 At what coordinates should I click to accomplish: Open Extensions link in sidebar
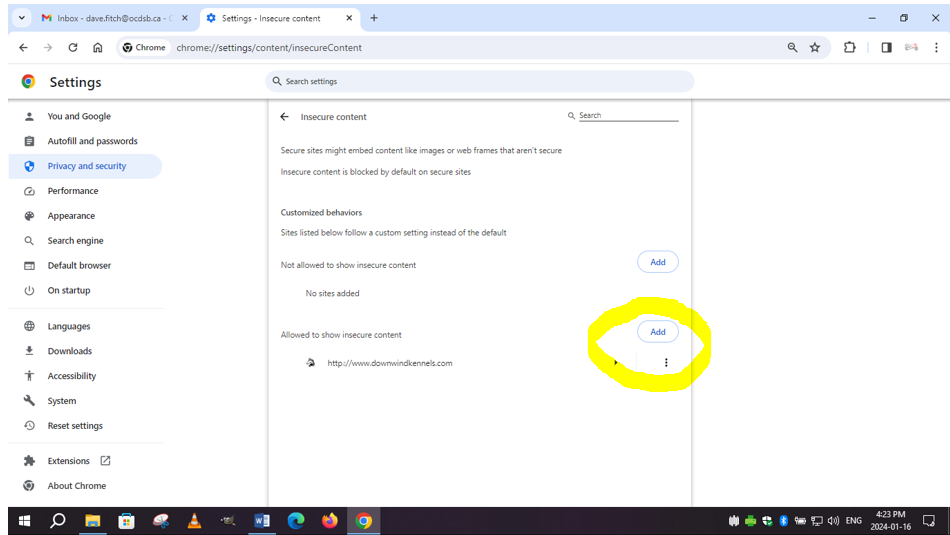(x=68, y=461)
